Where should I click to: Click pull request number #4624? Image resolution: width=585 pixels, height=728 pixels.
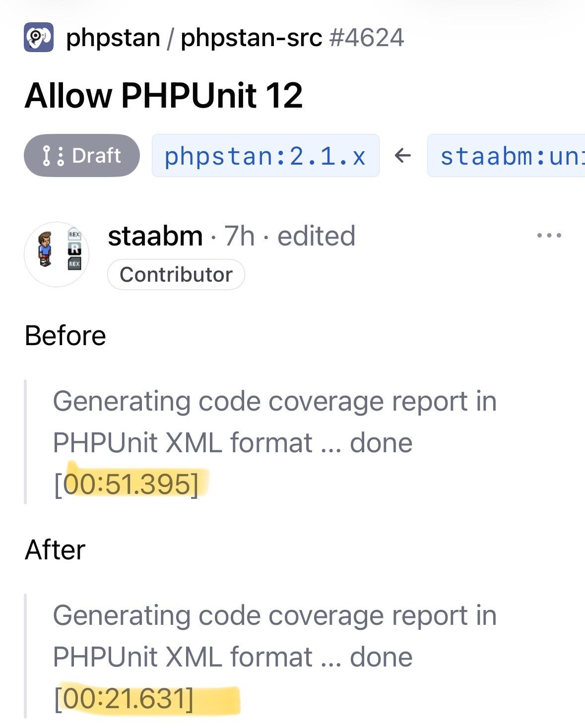367,38
